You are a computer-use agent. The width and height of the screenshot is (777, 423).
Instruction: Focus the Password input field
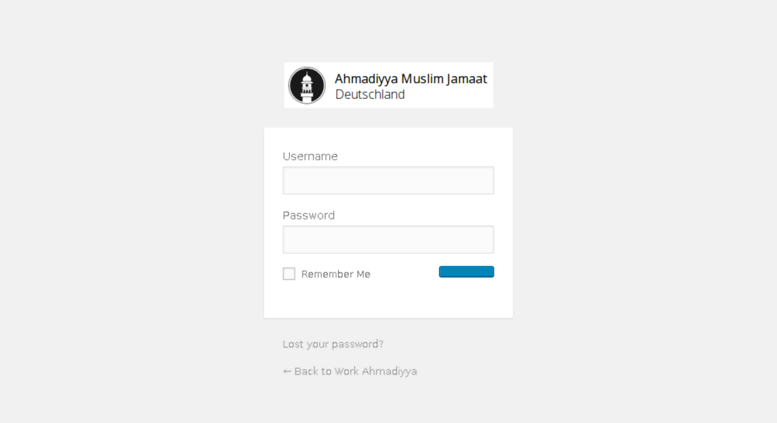pyautogui.click(x=388, y=240)
